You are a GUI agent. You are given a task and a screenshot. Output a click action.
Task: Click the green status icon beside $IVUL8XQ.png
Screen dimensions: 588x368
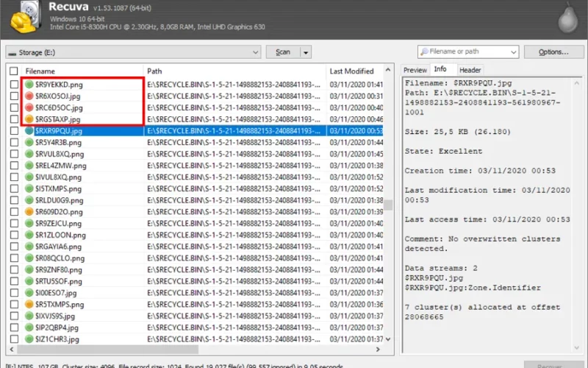pyautogui.click(x=29, y=177)
